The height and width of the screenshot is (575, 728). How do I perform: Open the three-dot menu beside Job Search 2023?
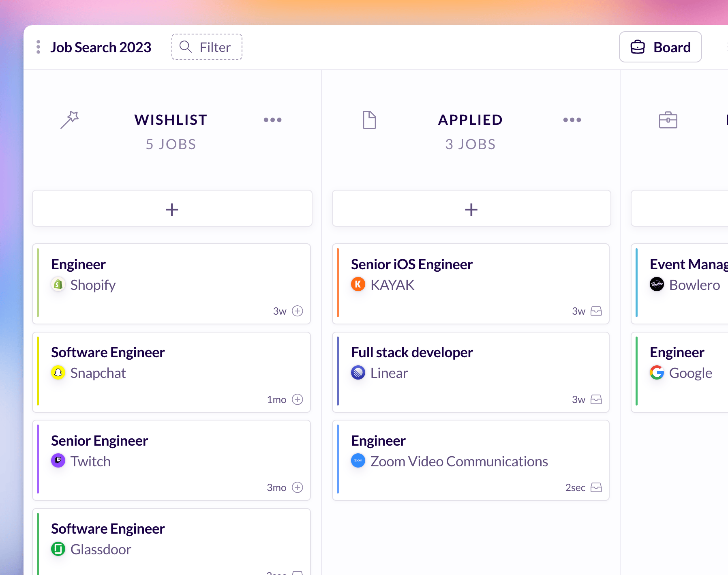38,47
